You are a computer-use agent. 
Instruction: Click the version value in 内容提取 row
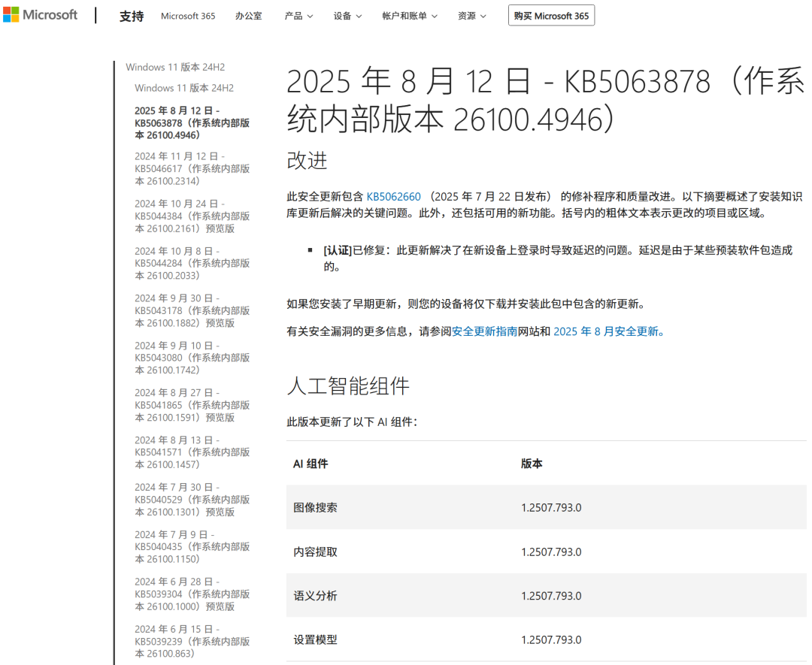pyautogui.click(x=551, y=552)
